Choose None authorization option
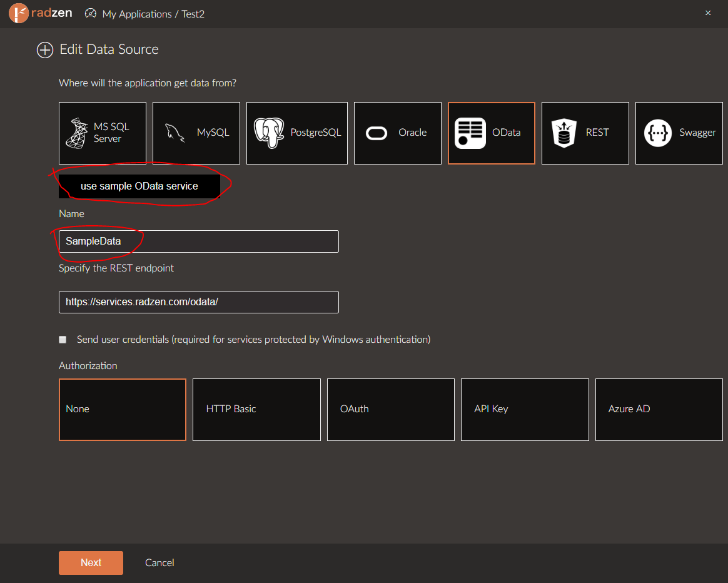 pos(123,410)
